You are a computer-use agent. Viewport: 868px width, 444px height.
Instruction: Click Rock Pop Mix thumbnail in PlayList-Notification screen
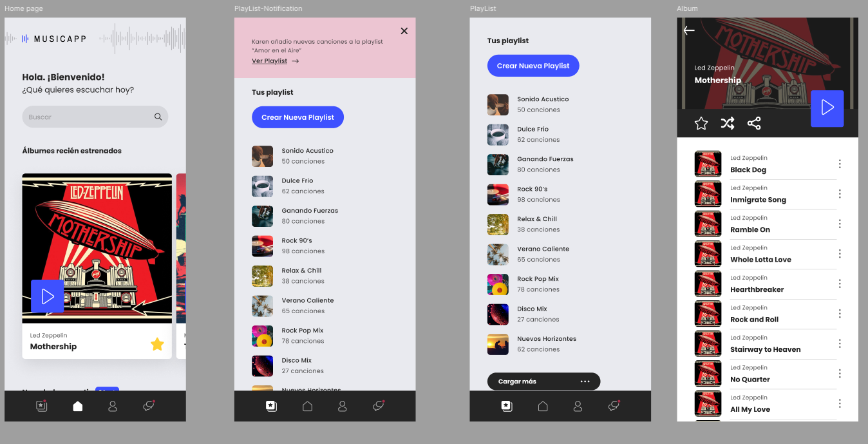click(263, 336)
